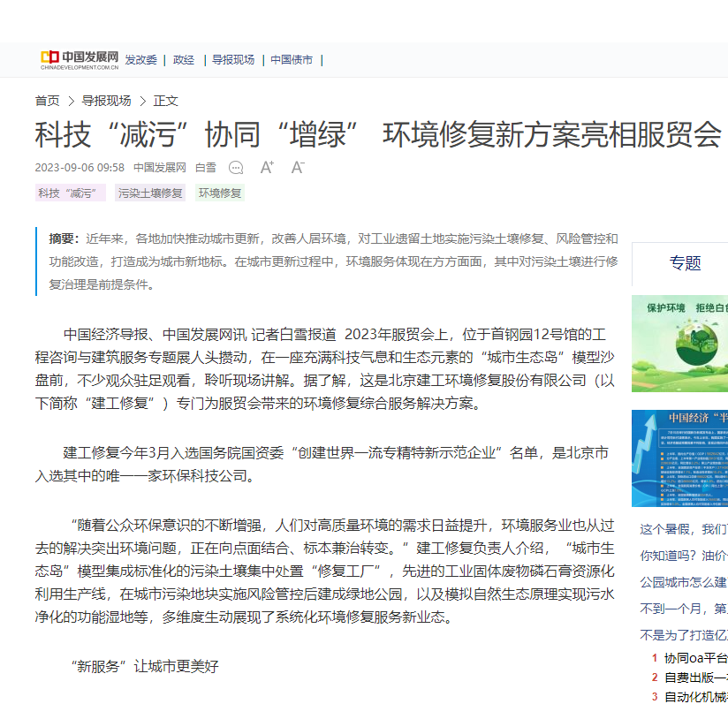Open the 保护环境 green planet thumbnail
The height and width of the screenshot is (704, 728).
tap(679, 344)
